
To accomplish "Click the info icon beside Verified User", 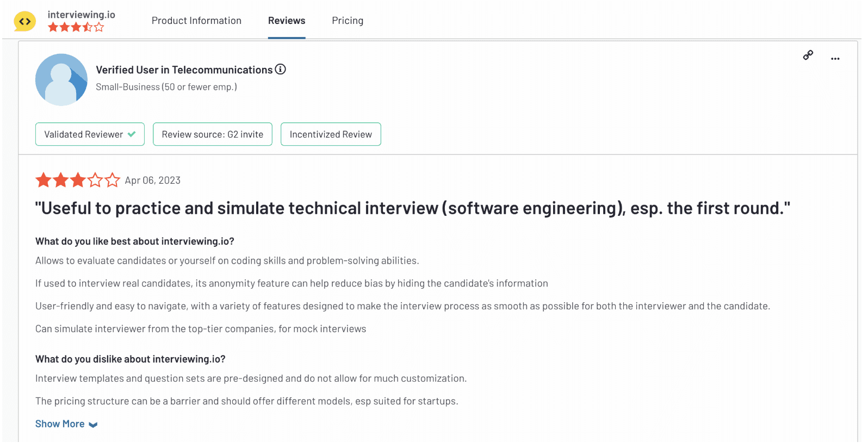I will (x=280, y=69).
